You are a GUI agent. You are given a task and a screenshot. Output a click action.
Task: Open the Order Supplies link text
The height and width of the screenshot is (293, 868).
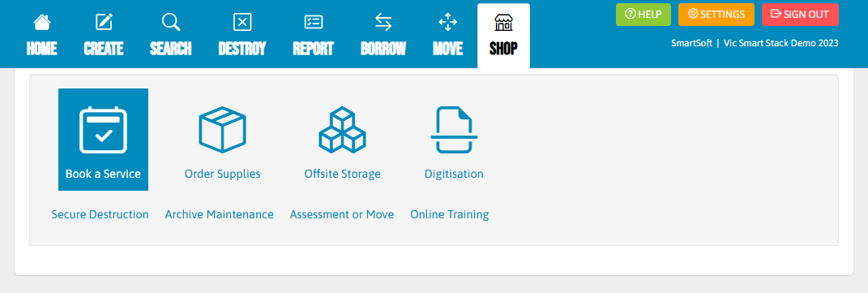point(223,174)
